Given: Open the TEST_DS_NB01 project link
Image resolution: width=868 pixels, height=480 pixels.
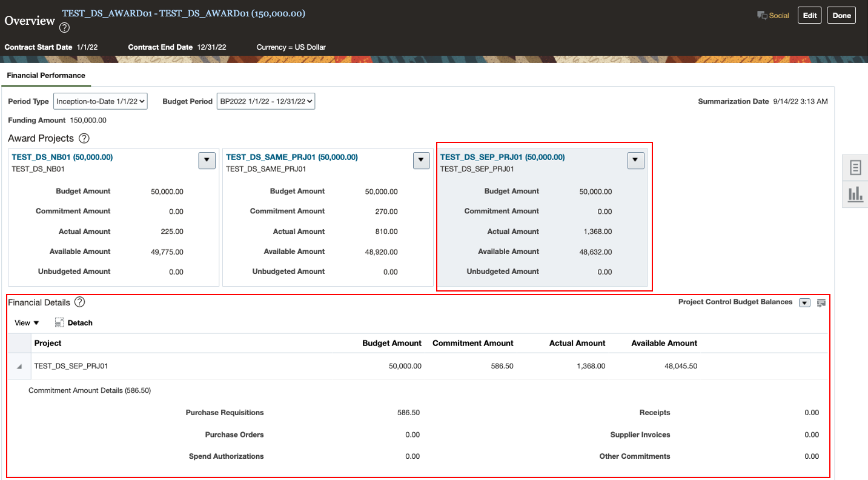Looking at the screenshot, I should [62, 157].
